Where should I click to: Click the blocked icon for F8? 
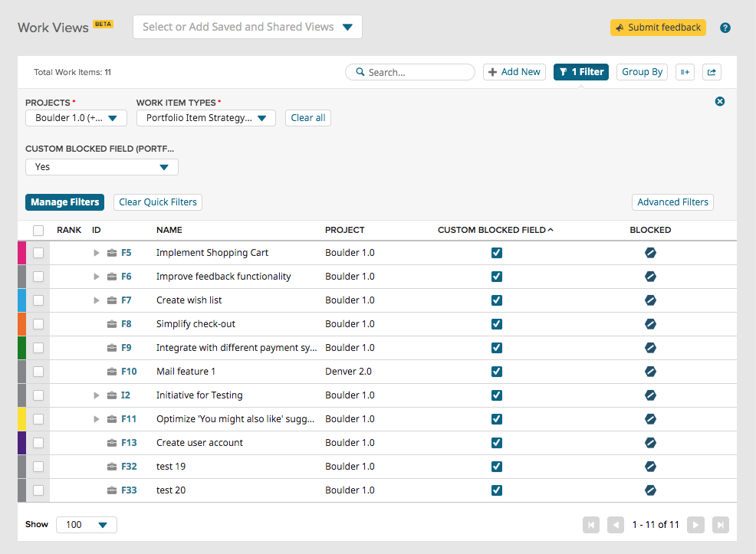[x=650, y=323]
